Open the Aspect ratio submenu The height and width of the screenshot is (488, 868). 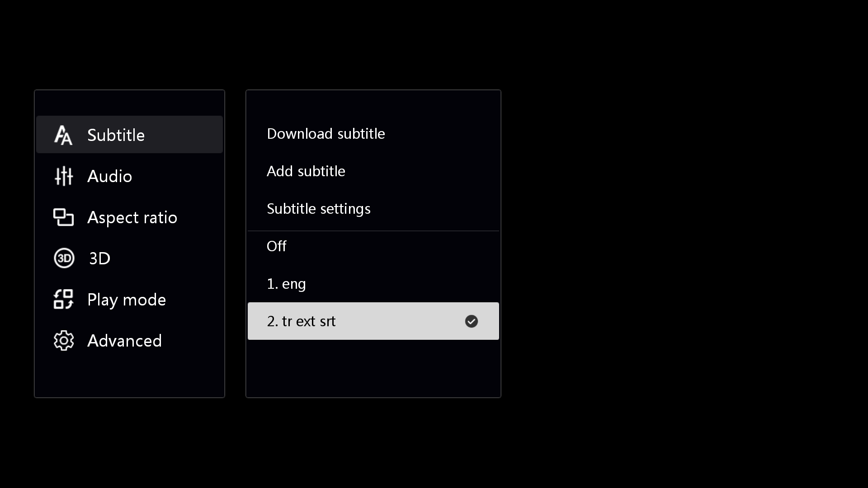pyautogui.click(x=129, y=217)
